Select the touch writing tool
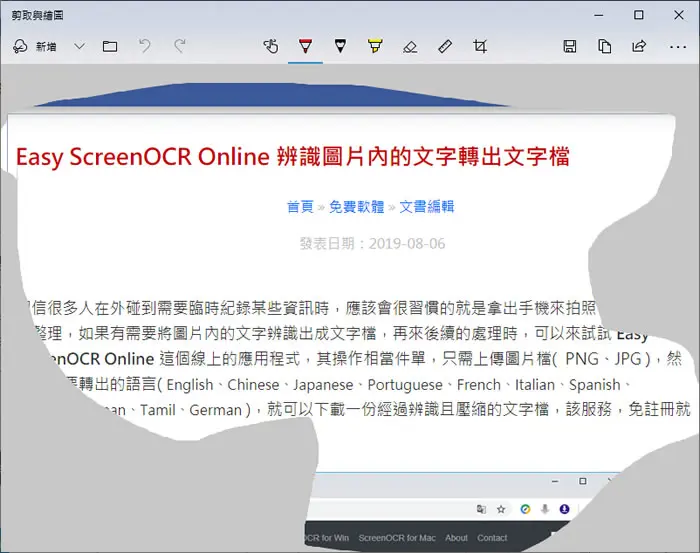 (271, 46)
